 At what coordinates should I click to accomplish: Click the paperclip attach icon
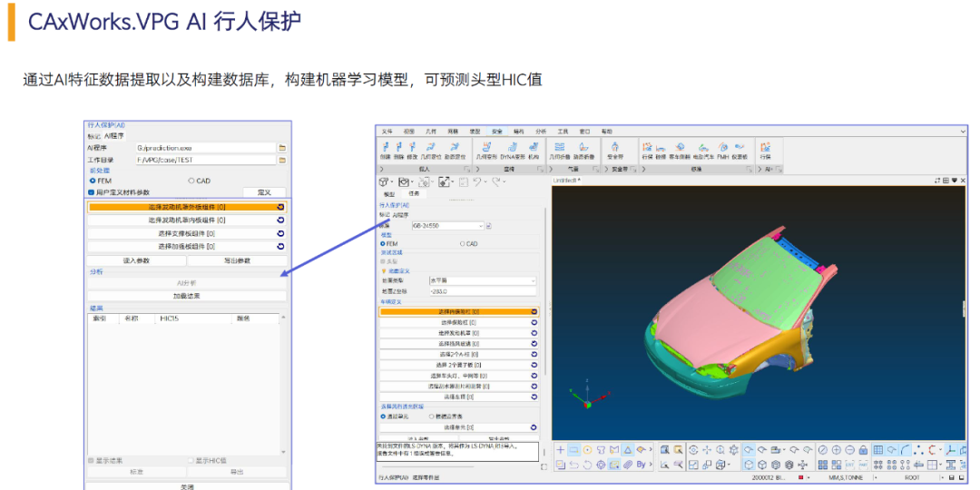[x=628, y=465]
